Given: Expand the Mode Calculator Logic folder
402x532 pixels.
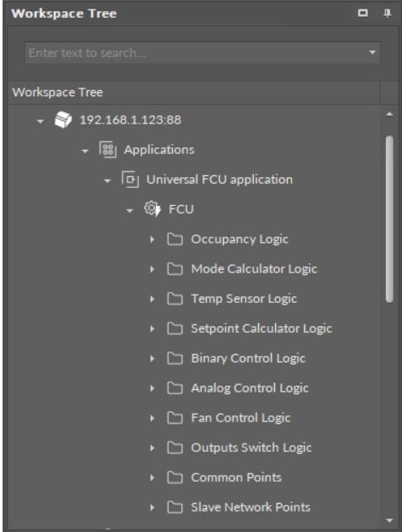Looking at the screenshot, I should (x=152, y=269).
